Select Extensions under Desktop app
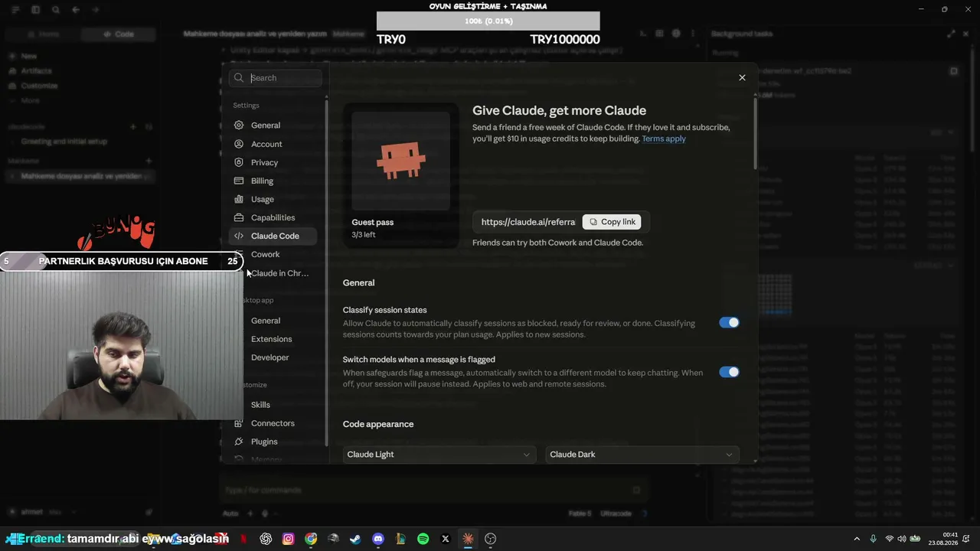The height and width of the screenshot is (551, 980). 273,339
